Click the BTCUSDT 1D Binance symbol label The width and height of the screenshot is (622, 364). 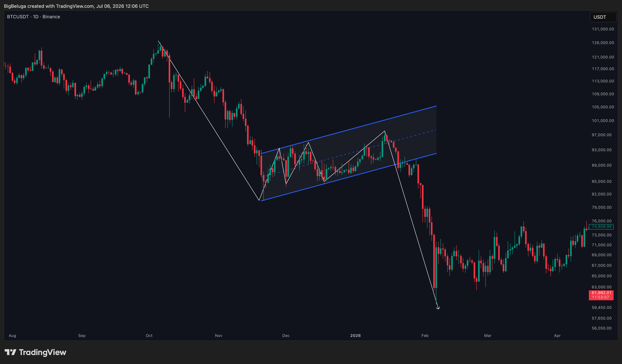click(x=34, y=17)
